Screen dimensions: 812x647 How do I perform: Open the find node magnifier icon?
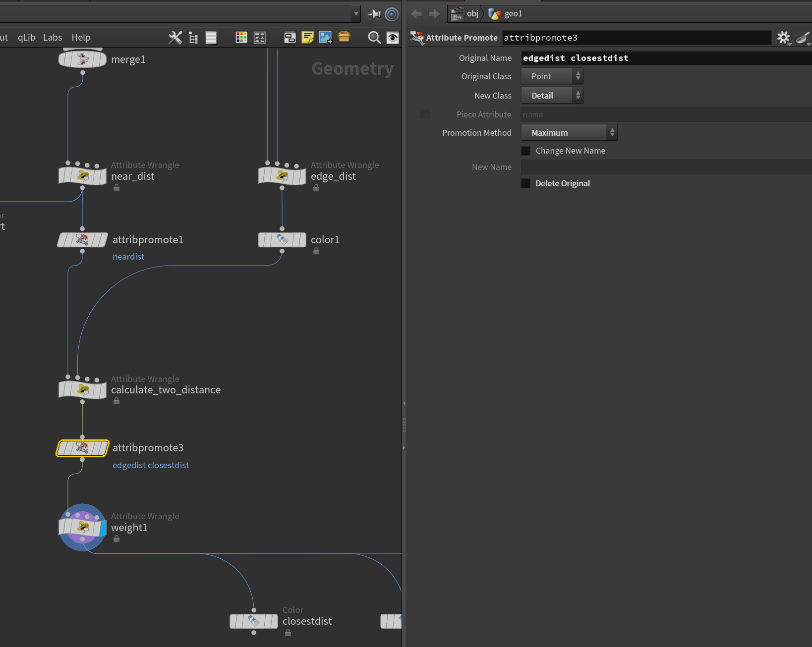pyautogui.click(x=374, y=38)
